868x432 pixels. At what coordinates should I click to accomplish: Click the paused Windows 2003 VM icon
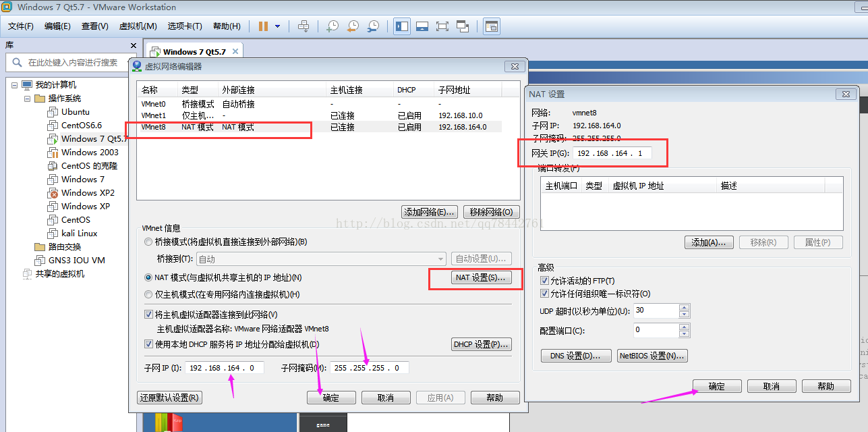(x=53, y=153)
